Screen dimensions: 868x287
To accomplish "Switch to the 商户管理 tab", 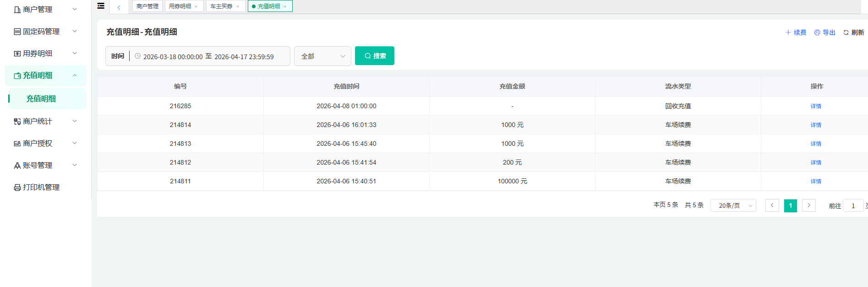I will click(147, 6).
